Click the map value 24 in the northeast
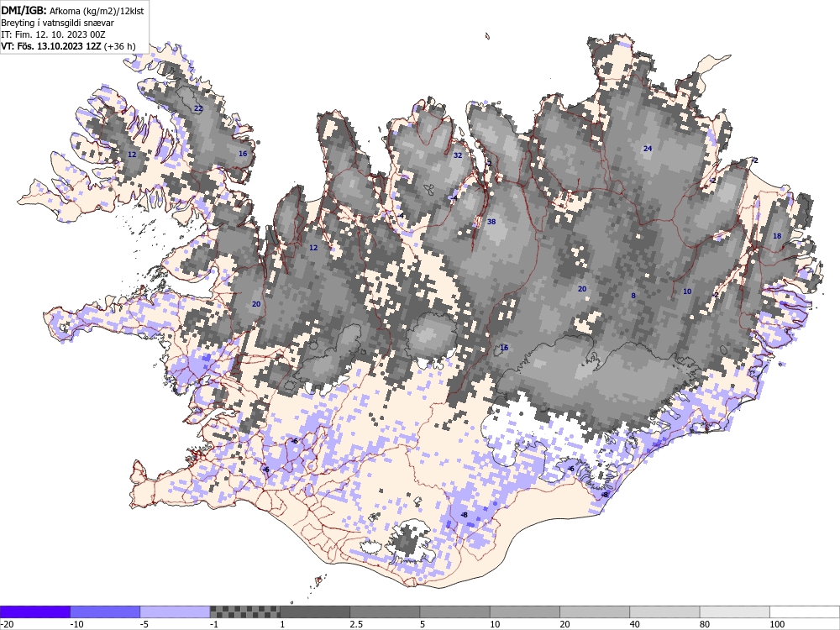Screen dimensions: 840x630 (x=648, y=149)
